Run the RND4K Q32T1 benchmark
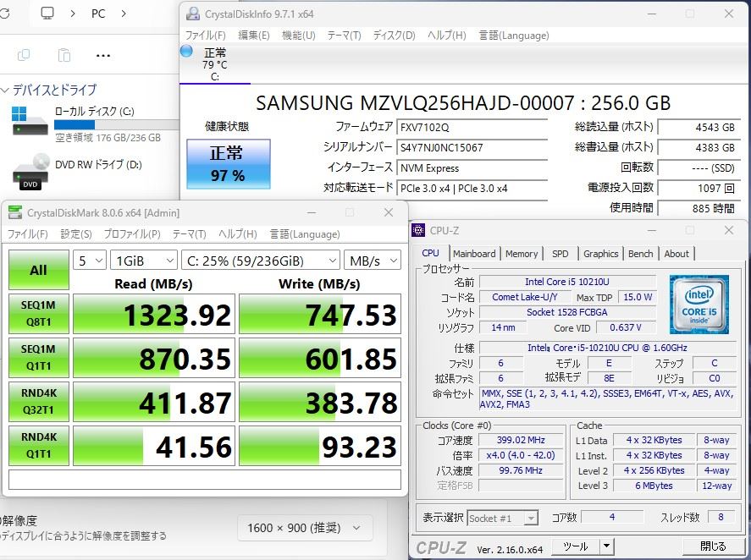 [38, 402]
